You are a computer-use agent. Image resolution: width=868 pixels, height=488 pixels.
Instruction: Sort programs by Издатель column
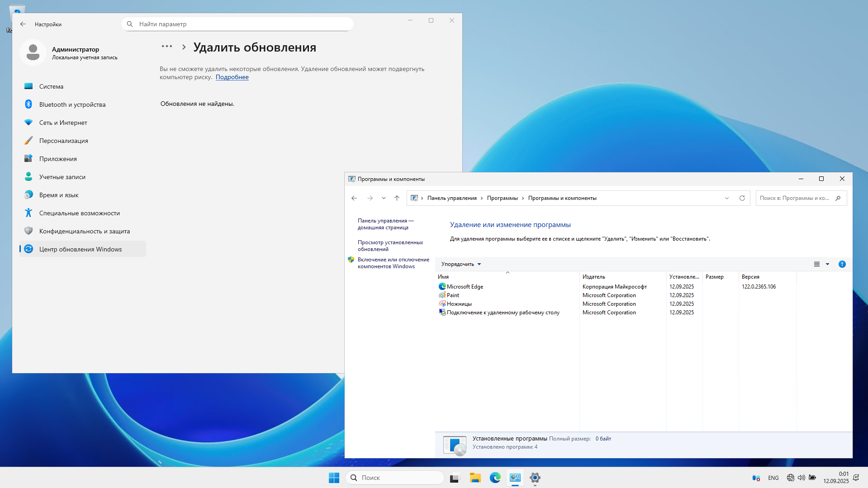click(623, 277)
